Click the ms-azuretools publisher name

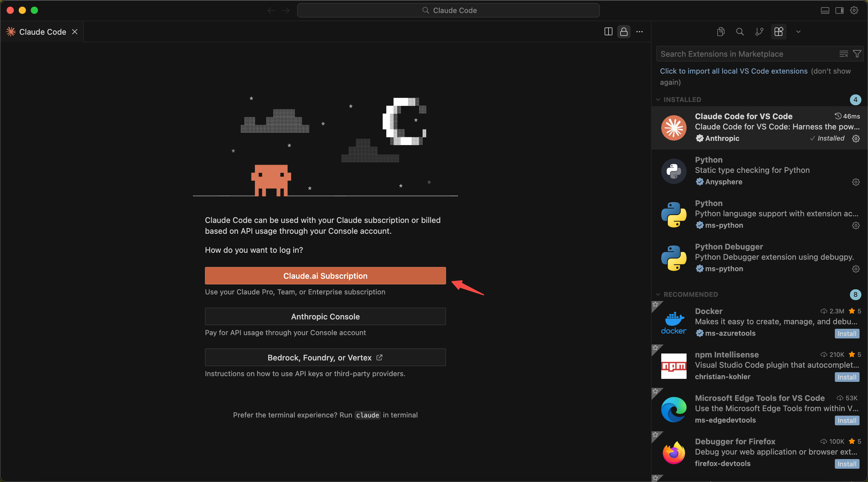click(730, 333)
